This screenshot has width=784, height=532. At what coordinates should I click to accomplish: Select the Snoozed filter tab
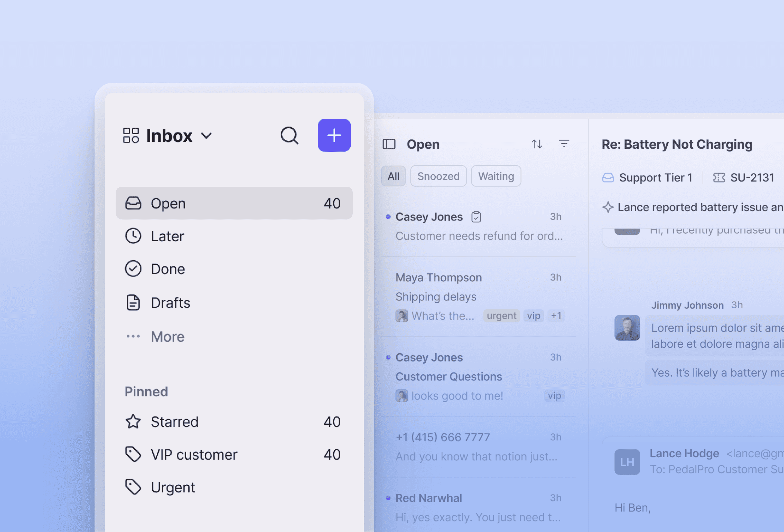coord(438,176)
